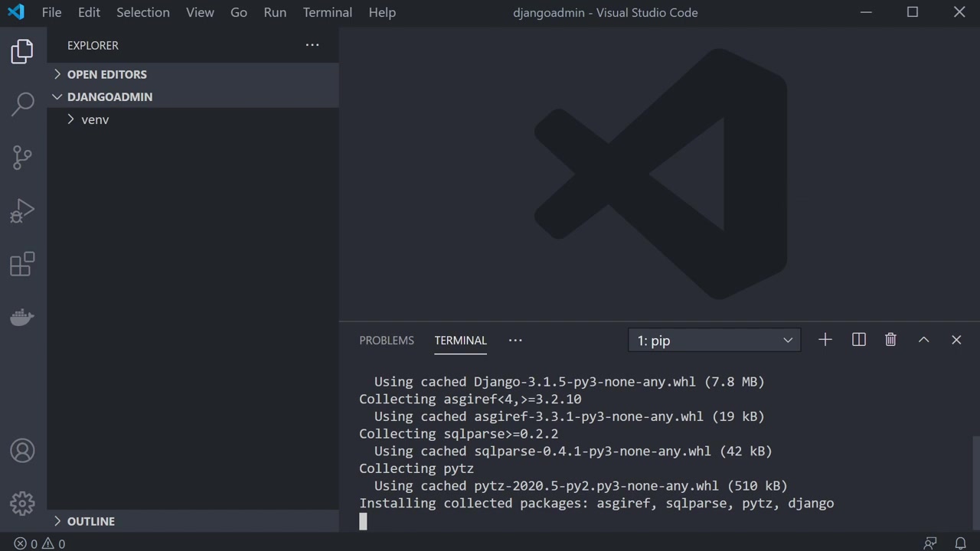Open the Edit menu
Viewport: 980px width, 551px height.
[89, 12]
